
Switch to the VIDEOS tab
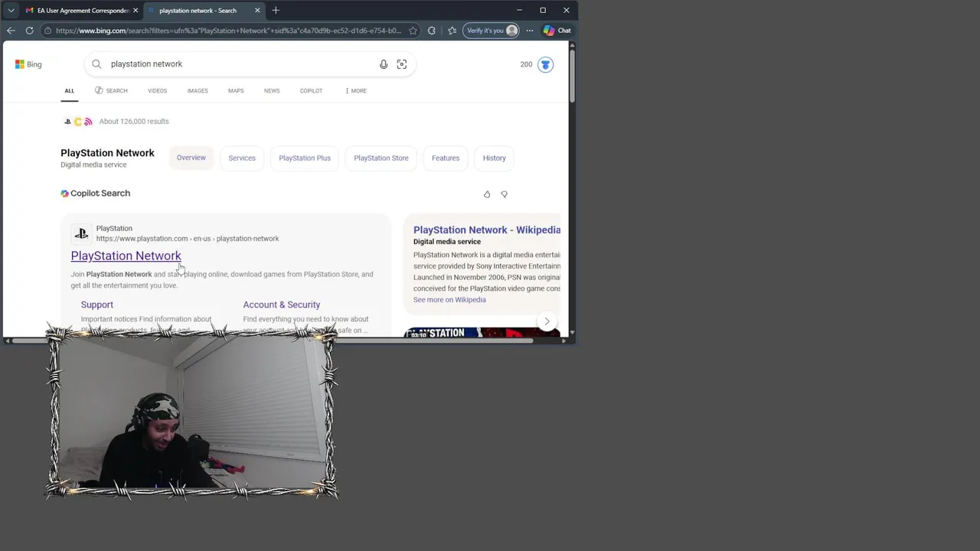pyautogui.click(x=157, y=90)
